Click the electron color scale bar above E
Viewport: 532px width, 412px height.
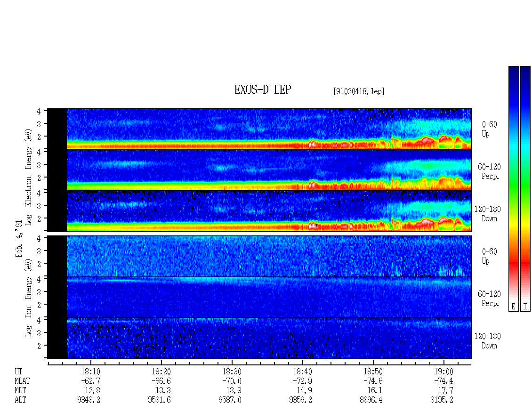point(513,183)
